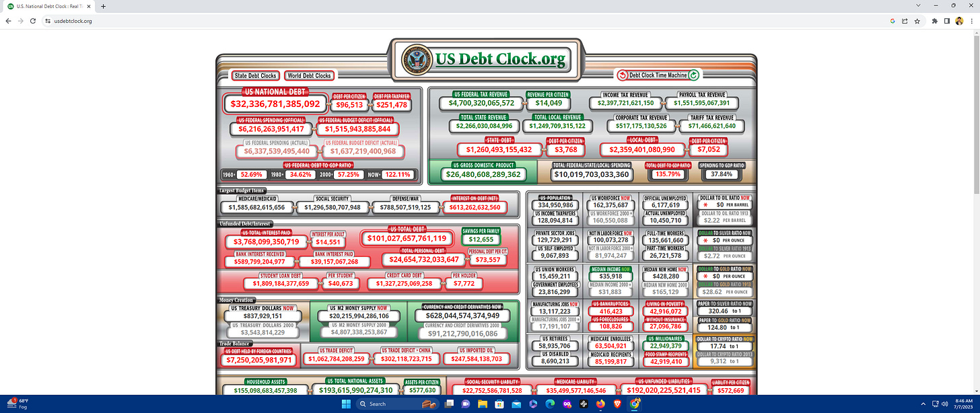The width and height of the screenshot is (980, 413).
Task: Click the US Population value 334,950,986
Action: click(x=555, y=205)
